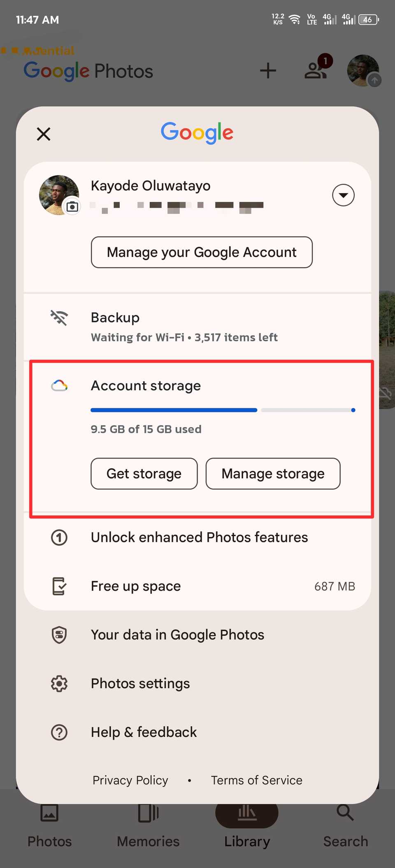Click the shield icon for Your data

tap(59, 634)
